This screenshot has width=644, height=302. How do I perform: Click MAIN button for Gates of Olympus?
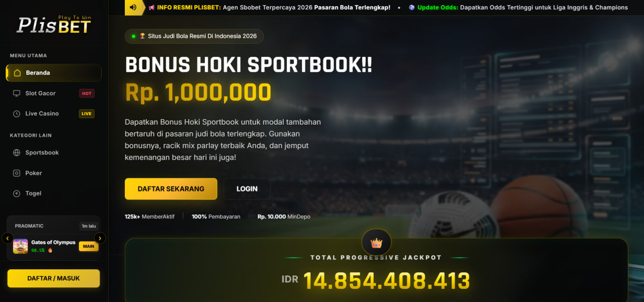pyautogui.click(x=89, y=246)
